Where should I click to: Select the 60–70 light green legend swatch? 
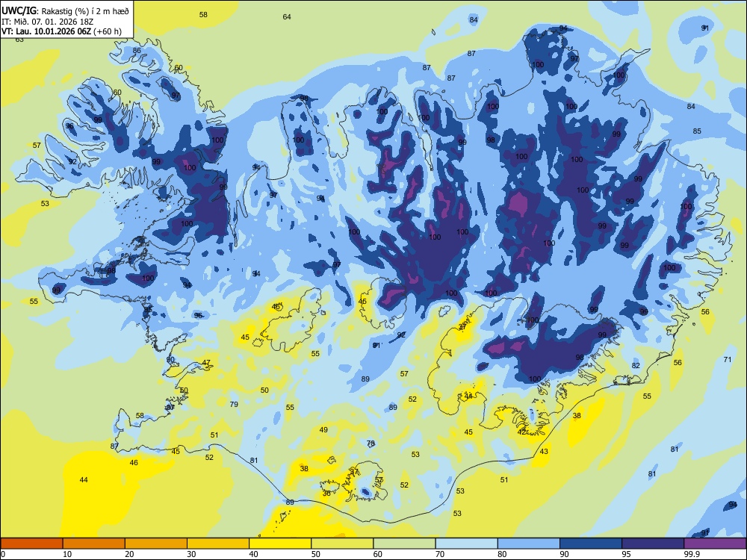coord(404,544)
